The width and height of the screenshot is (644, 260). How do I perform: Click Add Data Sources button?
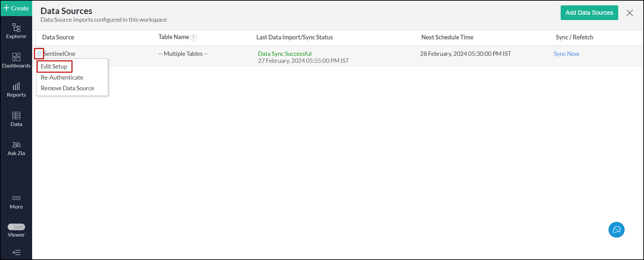coord(589,13)
